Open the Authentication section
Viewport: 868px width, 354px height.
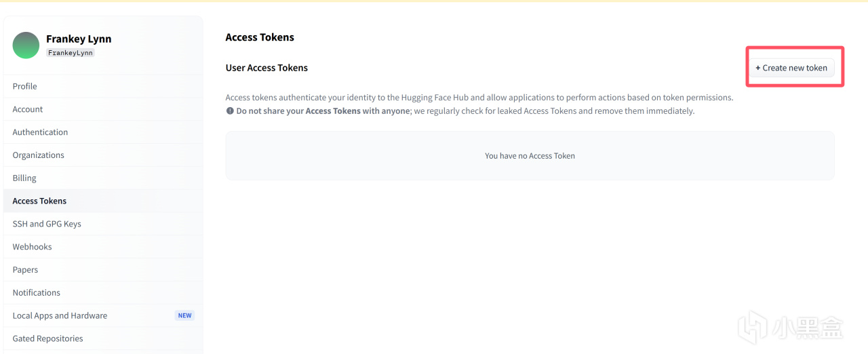[x=40, y=132]
